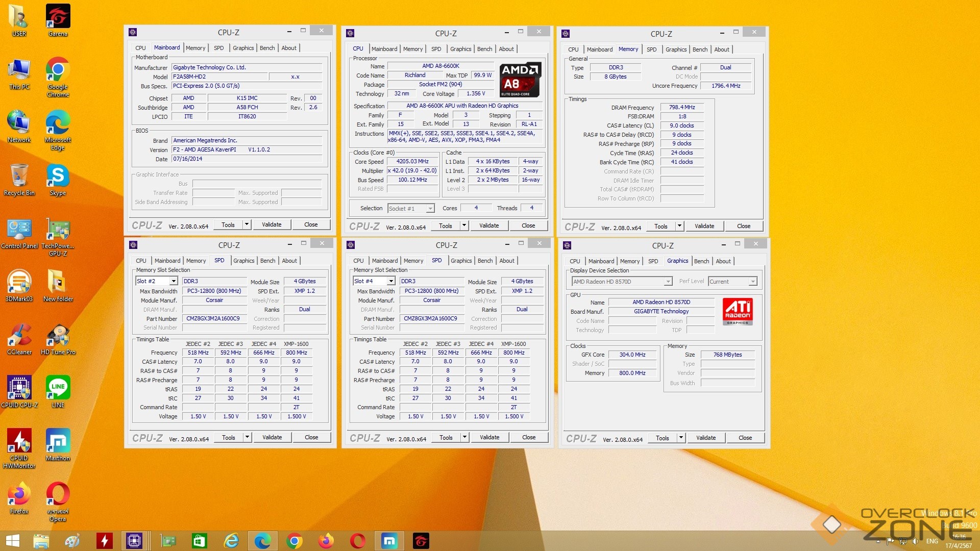Click the CPU-Z taskbar icon
980x551 pixels.
(134, 541)
